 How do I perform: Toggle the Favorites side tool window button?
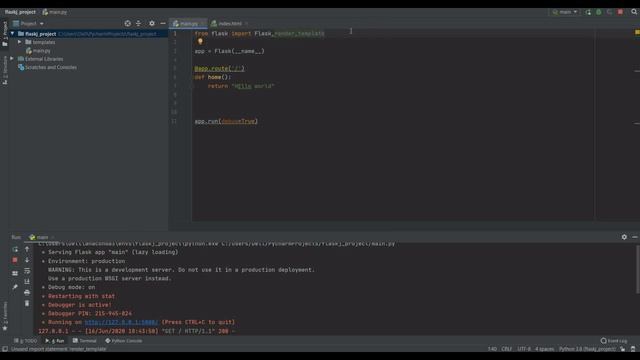point(5,316)
